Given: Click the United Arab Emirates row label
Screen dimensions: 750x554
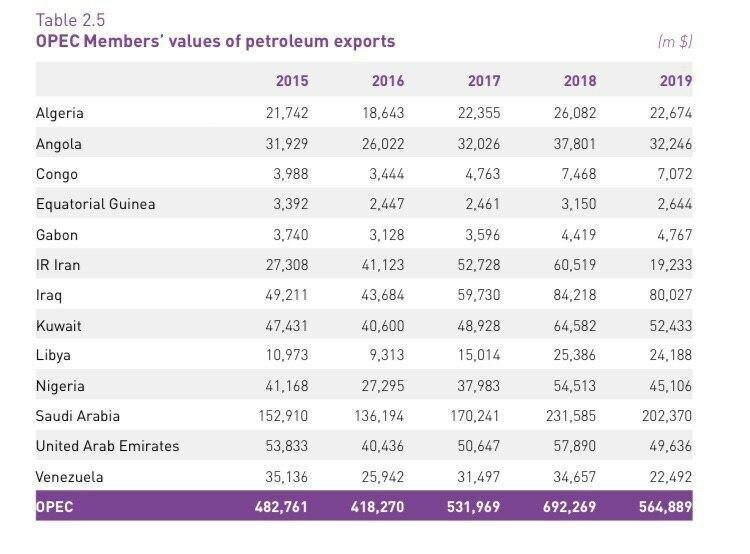Looking at the screenshot, I should tap(108, 446).
